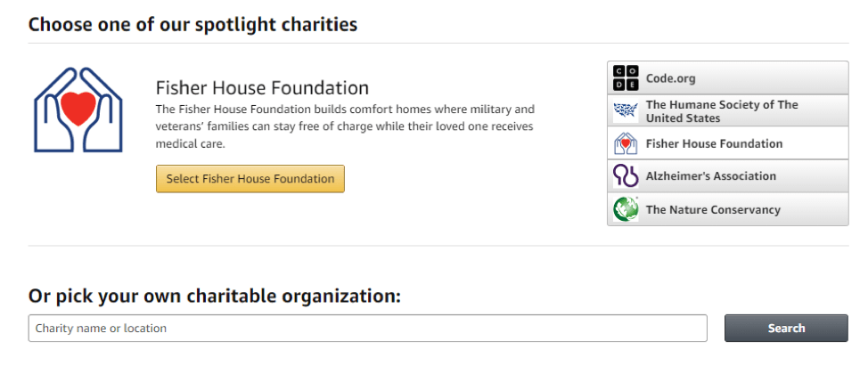This screenshot has width=868, height=382.
Task: Click the Fisher House Foundation title heading
Action: pyautogui.click(x=262, y=88)
